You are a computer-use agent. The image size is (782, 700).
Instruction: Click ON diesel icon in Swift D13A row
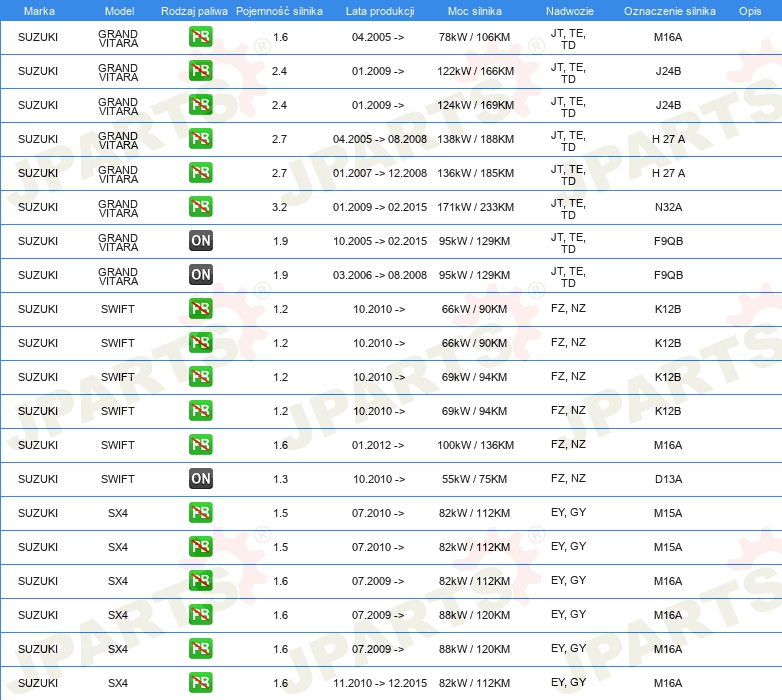[x=200, y=479]
